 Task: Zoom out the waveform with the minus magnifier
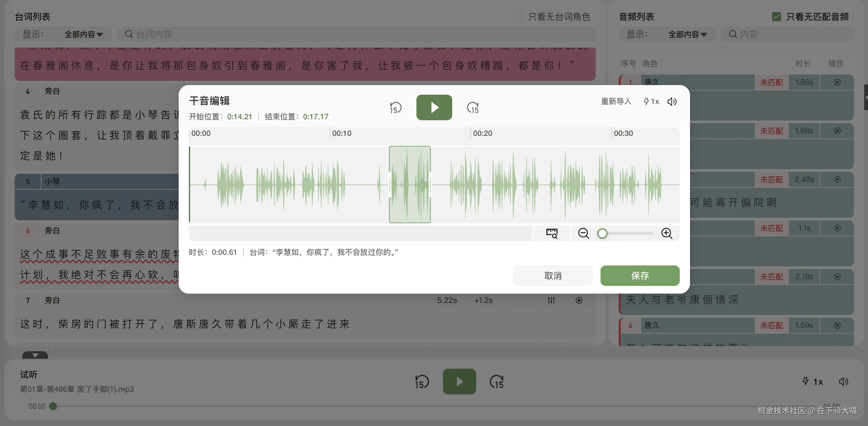point(584,233)
